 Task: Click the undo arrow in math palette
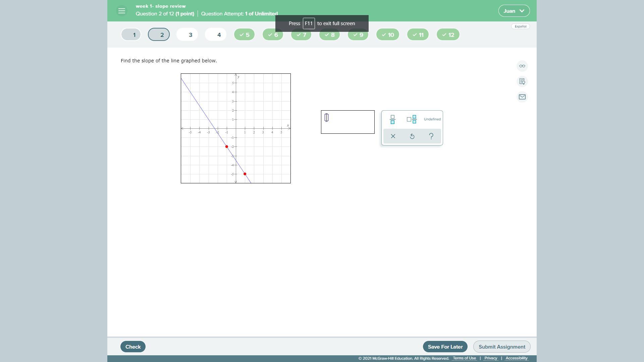(x=412, y=136)
